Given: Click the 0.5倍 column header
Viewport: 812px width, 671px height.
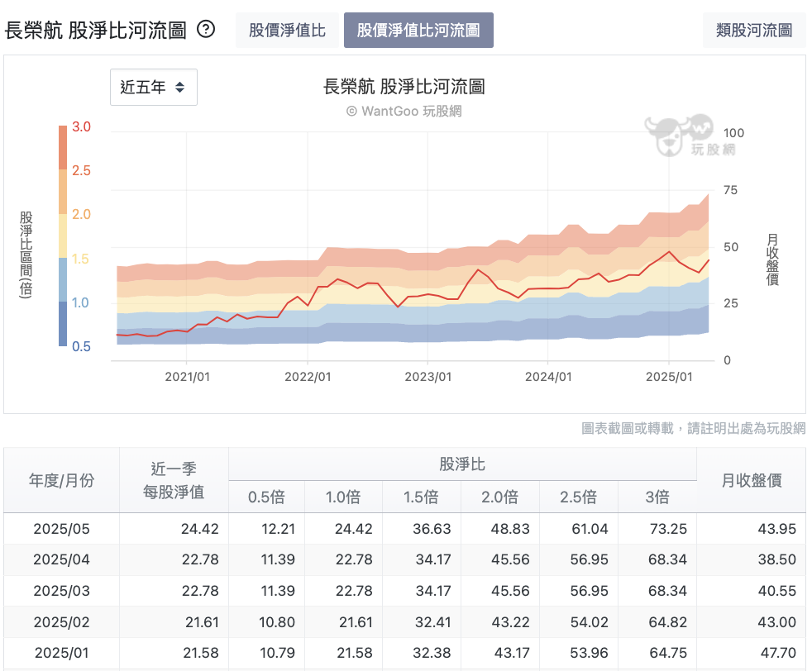Looking at the screenshot, I should [x=267, y=497].
